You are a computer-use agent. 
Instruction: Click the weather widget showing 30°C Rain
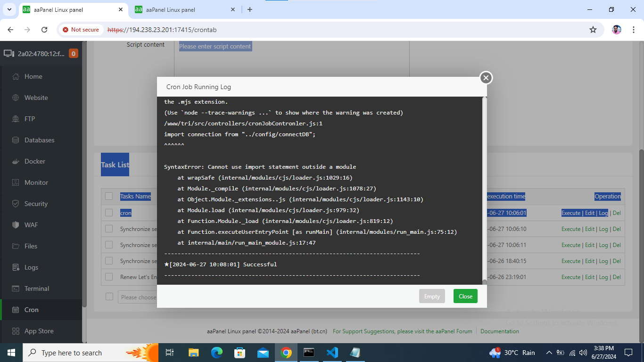click(512, 353)
